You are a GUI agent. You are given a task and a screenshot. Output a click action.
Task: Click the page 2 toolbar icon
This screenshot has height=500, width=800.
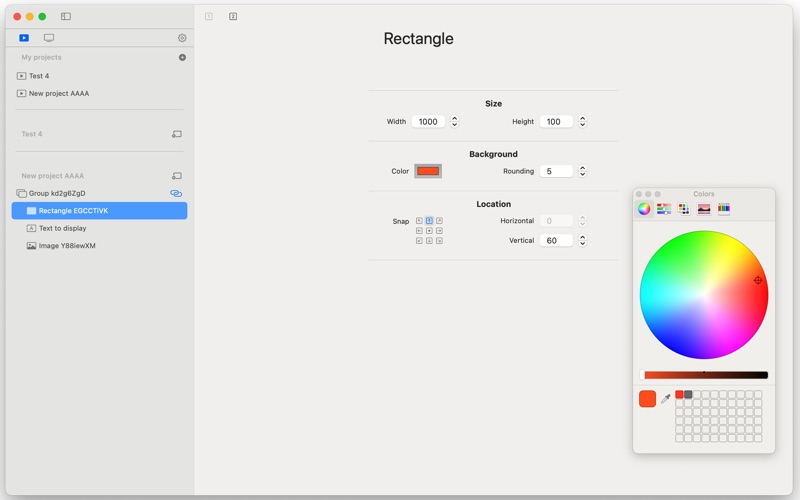point(233,16)
